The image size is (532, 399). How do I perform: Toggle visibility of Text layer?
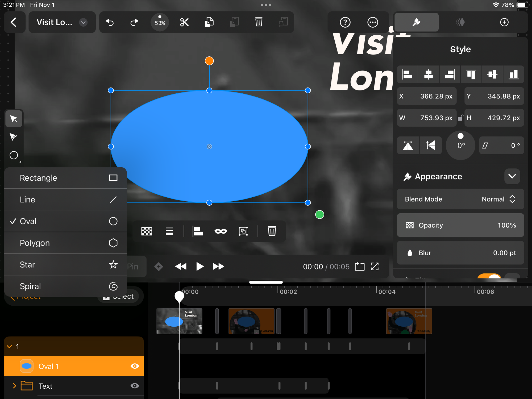click(x=135, y=386)
